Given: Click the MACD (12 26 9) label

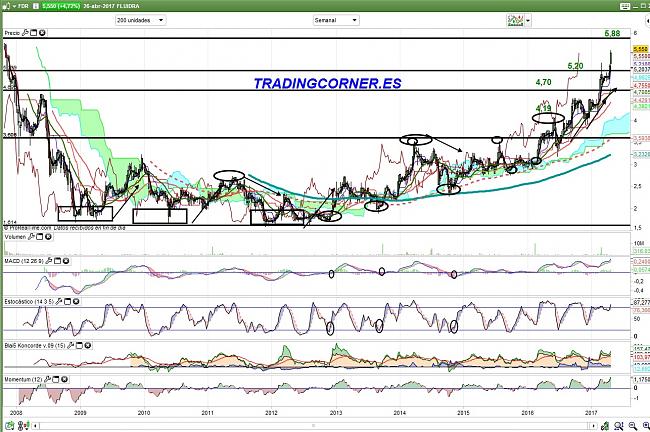Looking at the screenshot, I should (x=24, y=261).
